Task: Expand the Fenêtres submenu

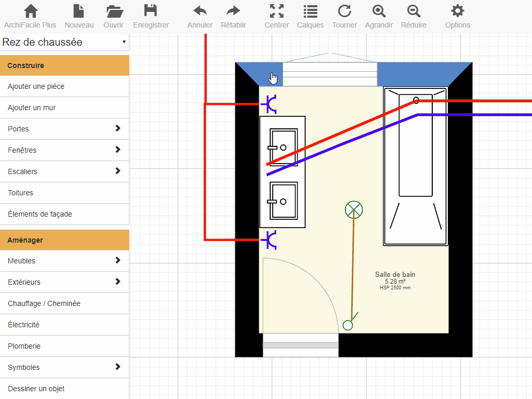Action: point(64,150)
